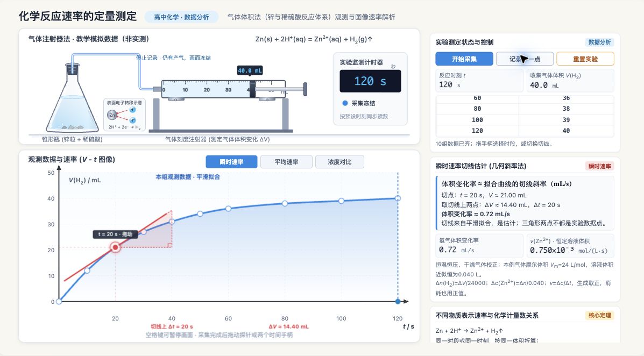Select table row with time 60
The height and width of the screenshot is (356, 644).
(525, 98)
